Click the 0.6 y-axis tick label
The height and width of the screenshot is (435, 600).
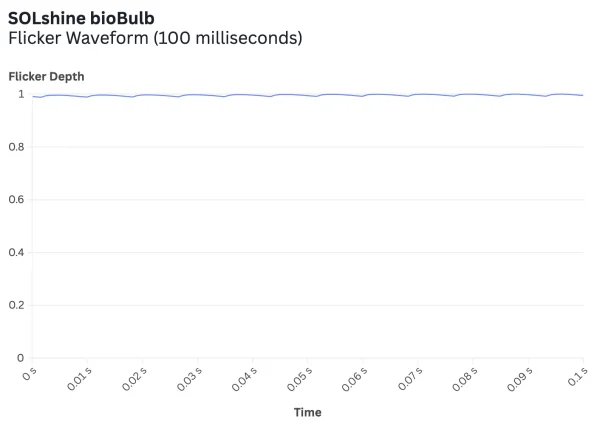15,200
